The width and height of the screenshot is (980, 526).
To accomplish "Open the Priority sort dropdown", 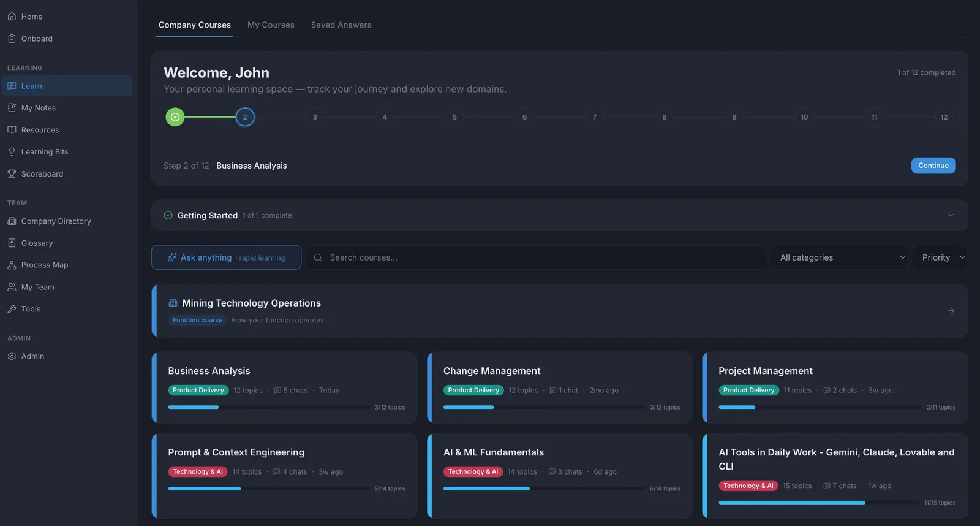I will click(941, 257).
